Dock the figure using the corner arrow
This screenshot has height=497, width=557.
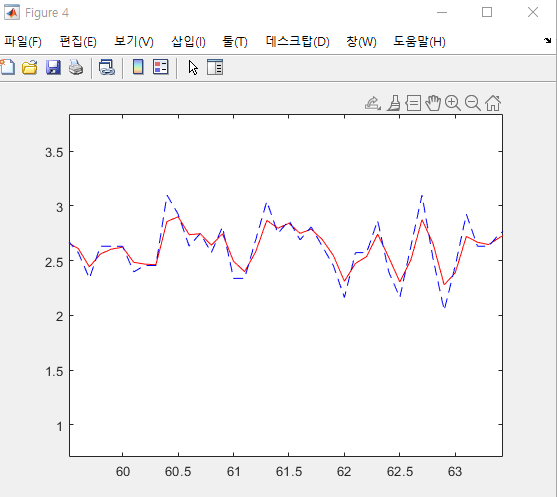click(x=547, y=40)
